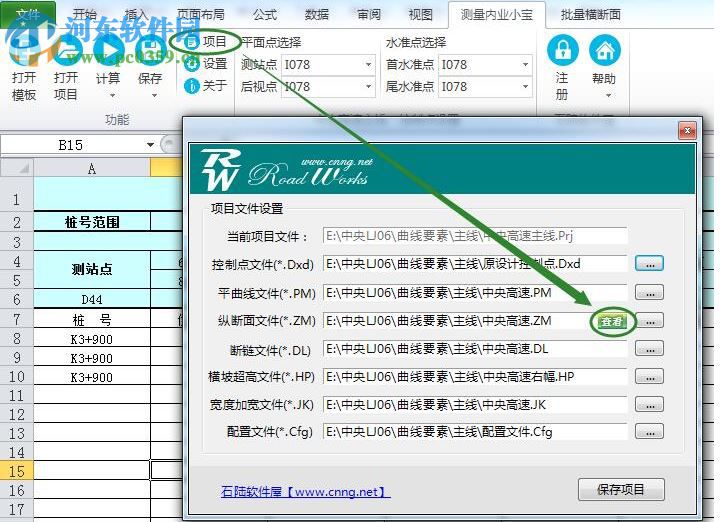This screenshot has height=522, width=722.
Task: Browse for the 宽度加宽文件 JK file
Action: point(649,404)
